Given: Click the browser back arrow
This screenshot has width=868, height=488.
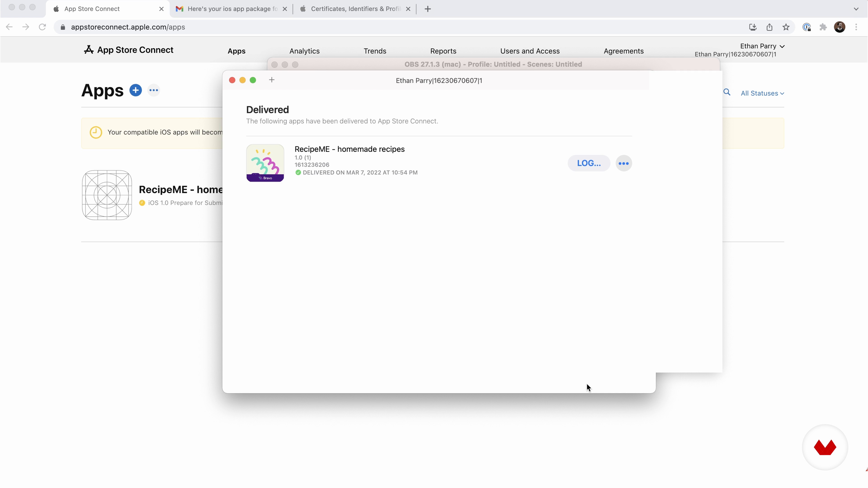Looking at the screenshot, I should pyautogui.click(x=9, y=27).
